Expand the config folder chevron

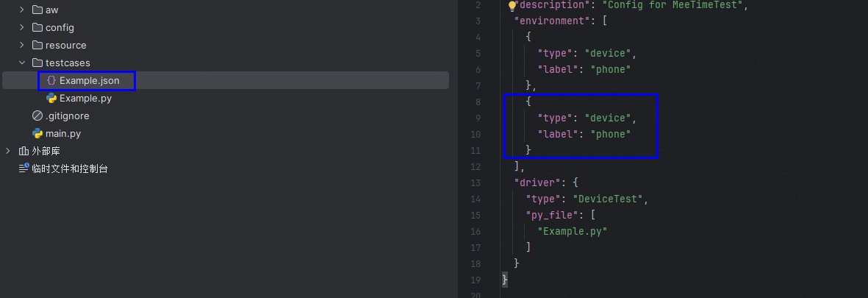21,28
